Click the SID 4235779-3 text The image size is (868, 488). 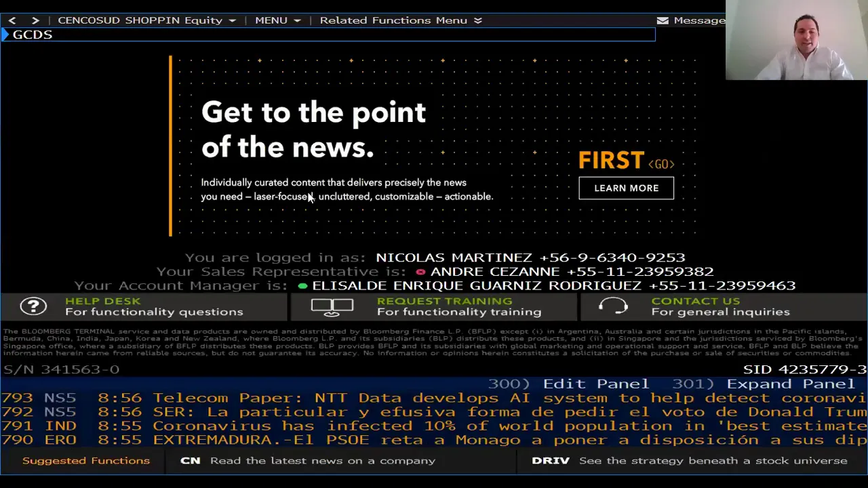point(805,369)
